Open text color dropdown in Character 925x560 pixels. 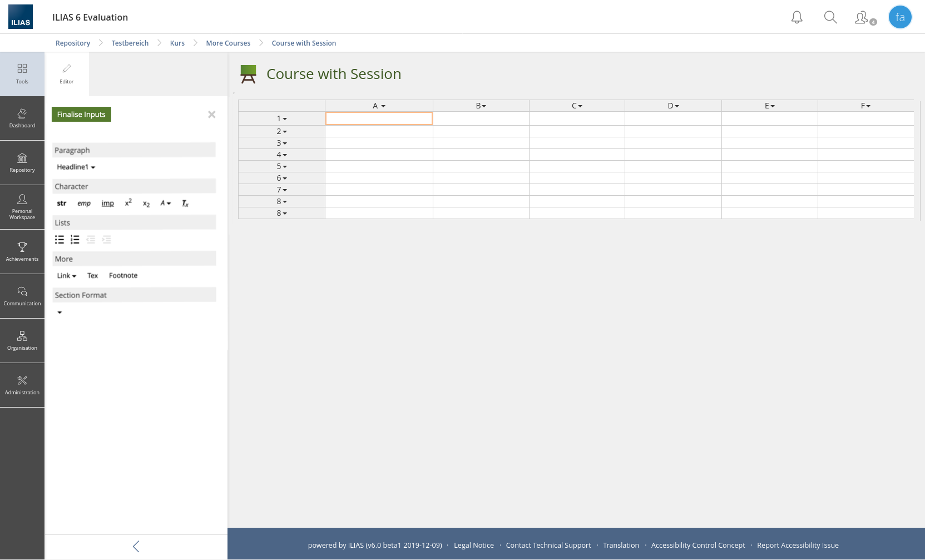click(166, 204)
